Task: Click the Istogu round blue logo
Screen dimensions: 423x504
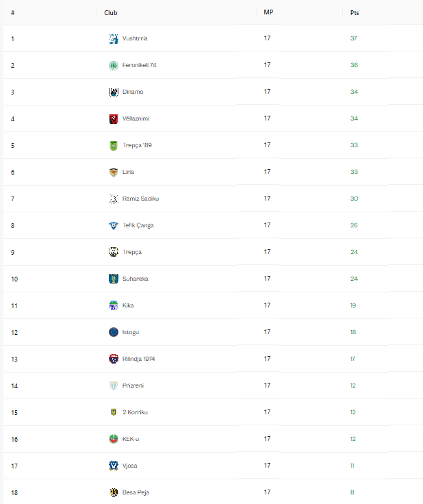Action: 114,332
